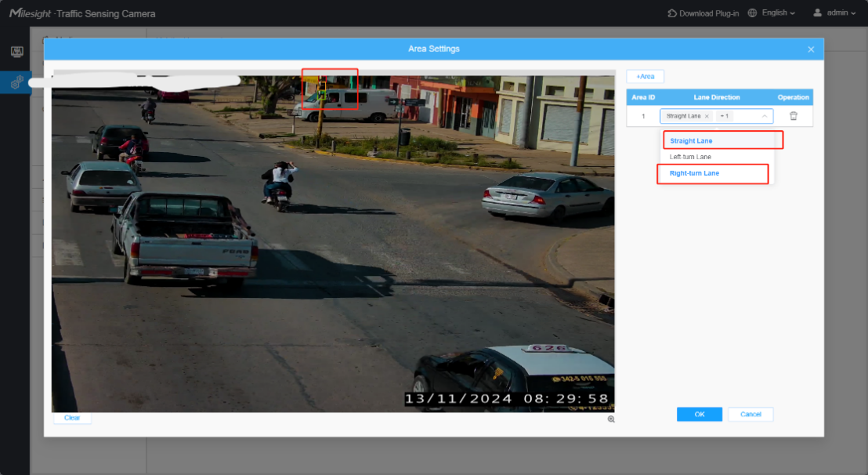Click the globe language icon
This screenshot has height=475, width=868.
point(752,13)
